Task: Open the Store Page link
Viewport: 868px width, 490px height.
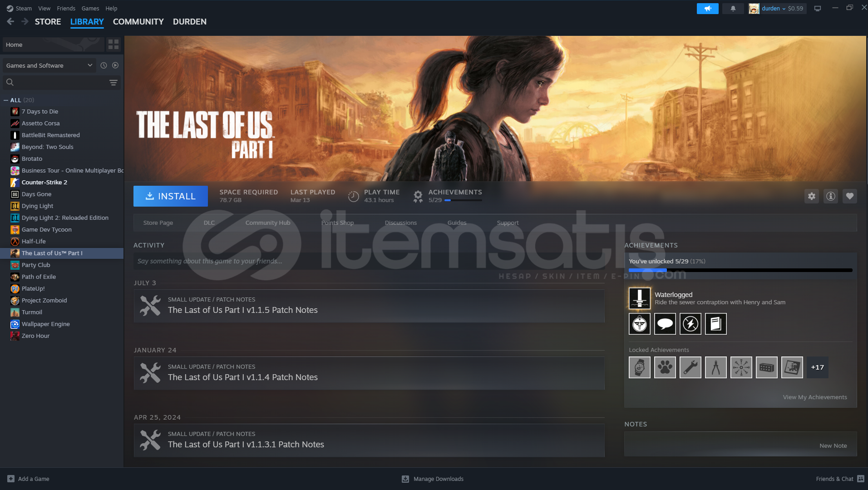Action: point(158,223)
